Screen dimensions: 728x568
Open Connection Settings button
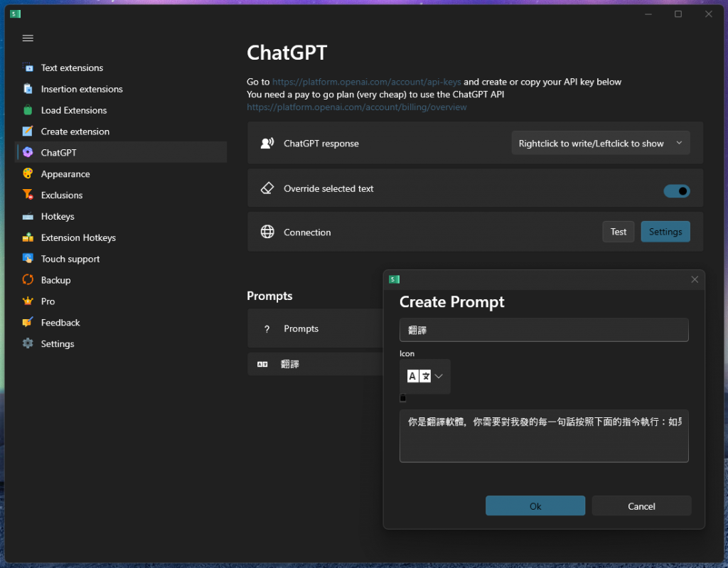point(665,232)
